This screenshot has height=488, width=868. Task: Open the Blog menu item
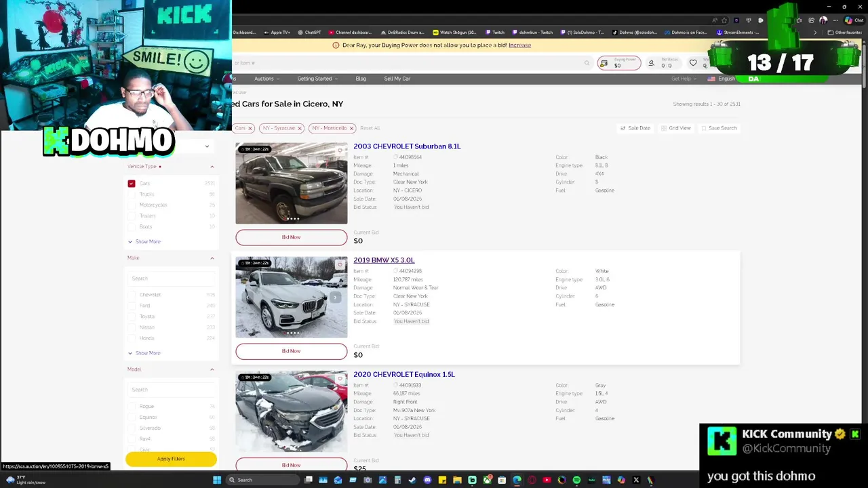pyautogui.click(x=361, y=79)
